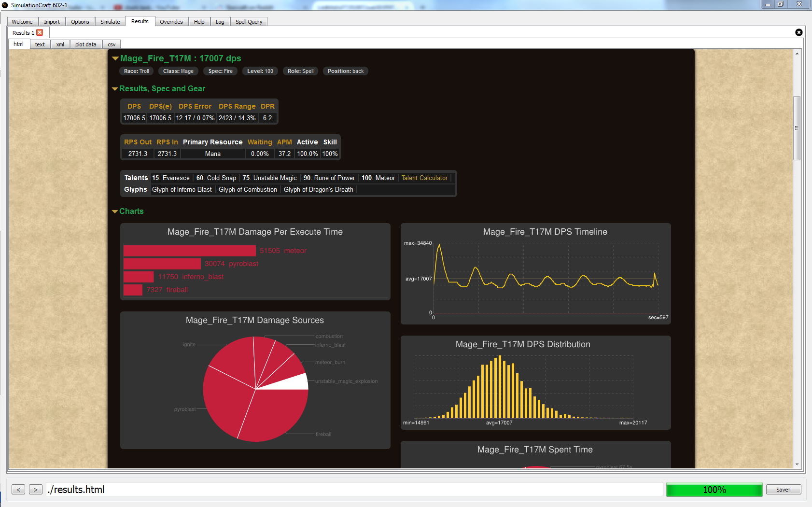812x507 pixels.
Task: Switch to the Spell Query tab
Action: (249, 22)
